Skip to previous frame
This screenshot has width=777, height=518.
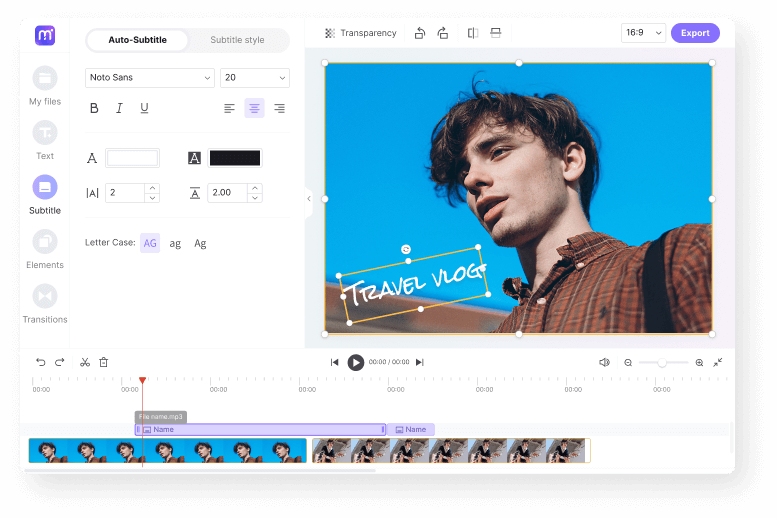click(x=334, y=362)
